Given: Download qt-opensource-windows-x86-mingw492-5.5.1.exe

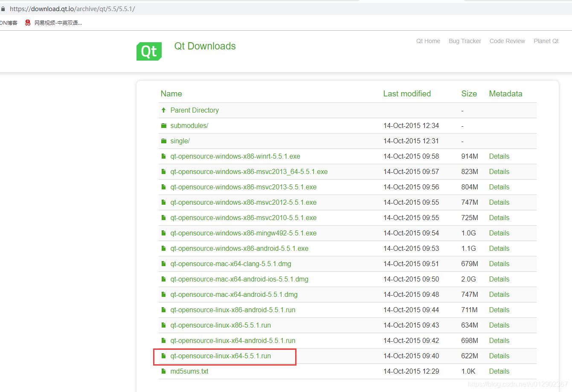Looking at the screenshot, I should (x=243, y=233).
